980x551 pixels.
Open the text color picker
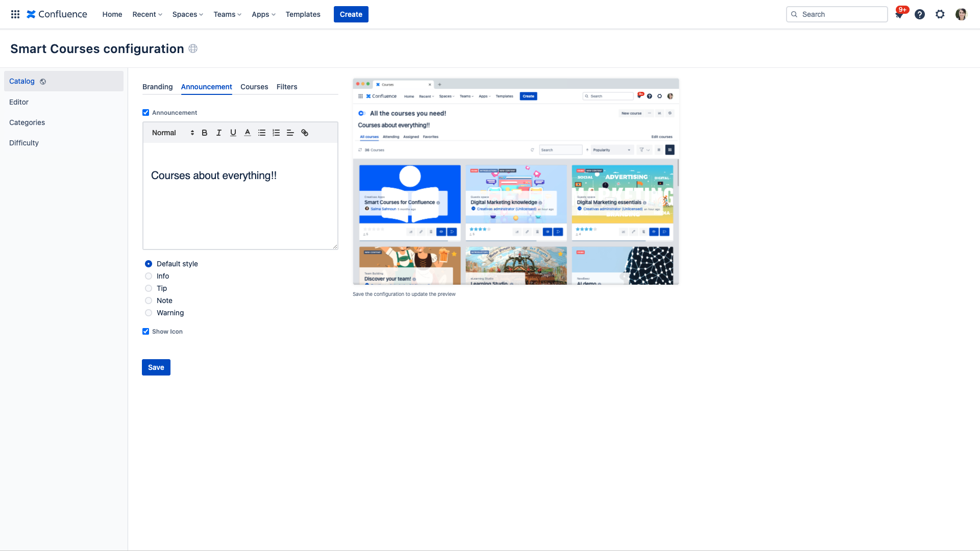248,133
